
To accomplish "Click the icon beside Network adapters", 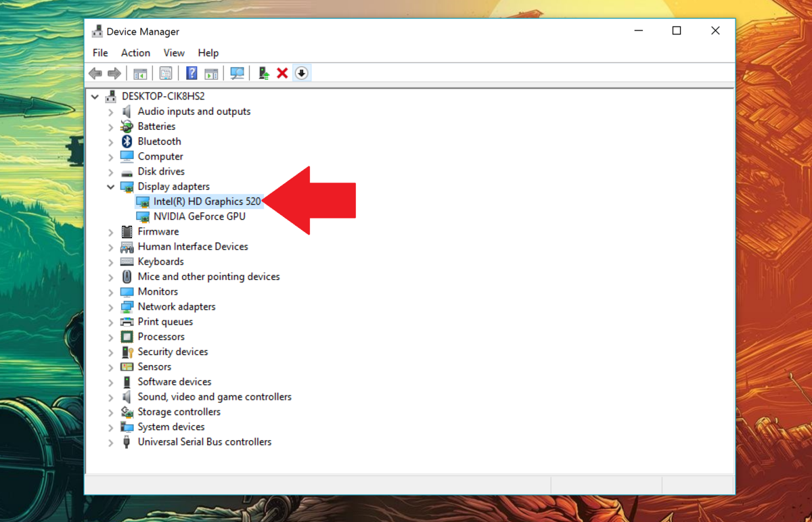I will click(x=127, y=307).
